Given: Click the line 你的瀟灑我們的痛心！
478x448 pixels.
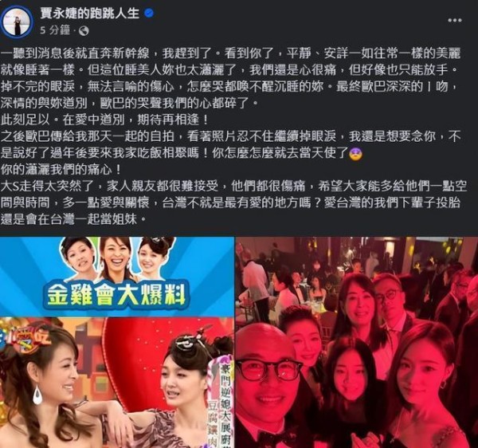Looking at the screenshot, I should [x=61, y=170].
